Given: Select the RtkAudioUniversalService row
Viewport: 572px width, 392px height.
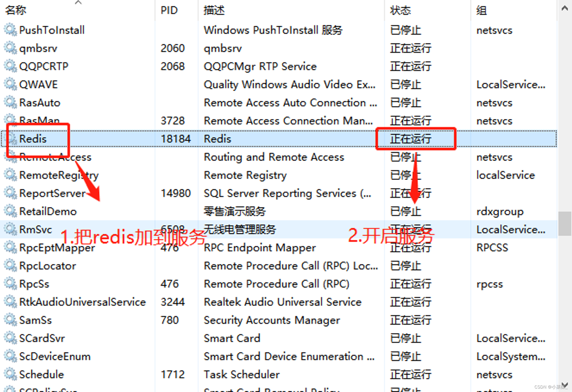Looking at the screenshot, I should pos(82,302).
